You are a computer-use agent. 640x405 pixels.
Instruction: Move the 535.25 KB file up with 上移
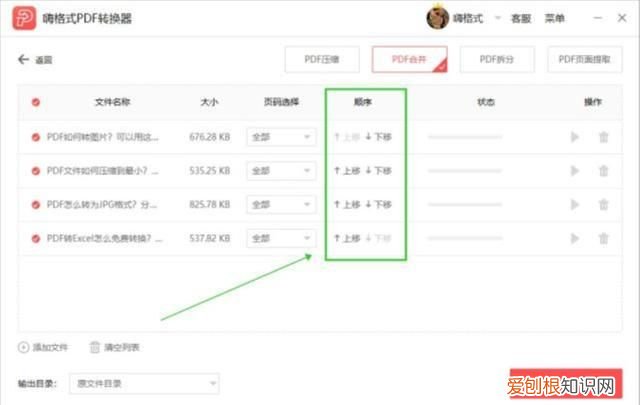tap(347, 171)
